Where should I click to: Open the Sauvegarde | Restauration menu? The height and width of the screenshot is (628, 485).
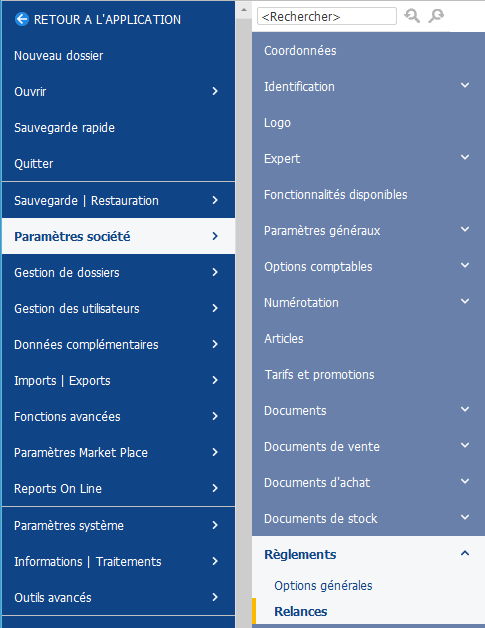(x=119, y=200)
